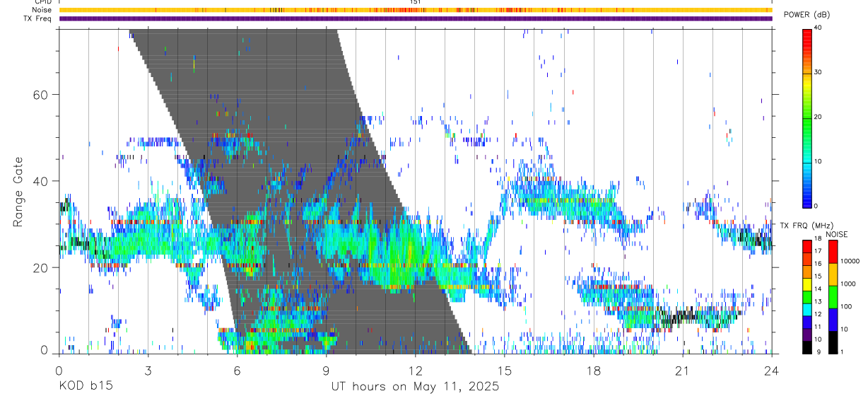
Task: Click the '24' UT hour tick label
Action: tap(771, 371)
